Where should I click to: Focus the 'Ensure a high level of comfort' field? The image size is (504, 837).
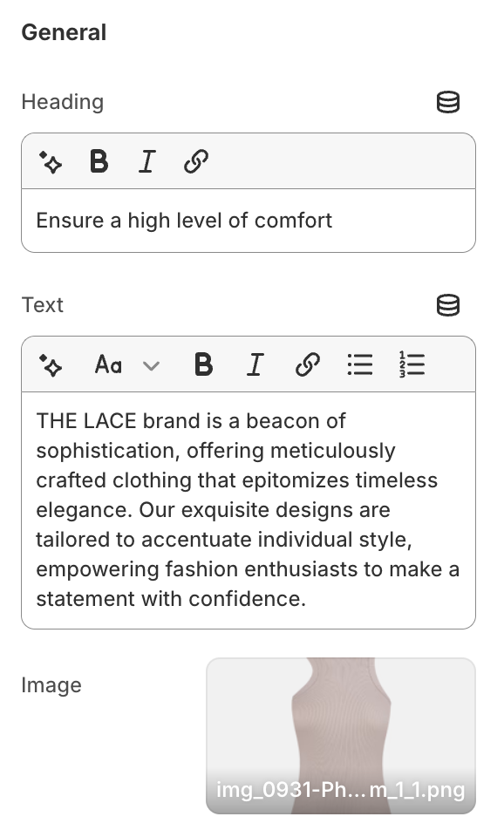[249, 221]
